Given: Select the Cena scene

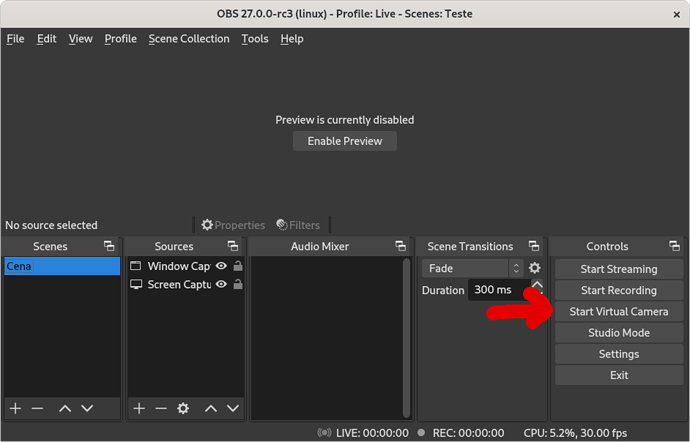Looking at the screenshot, I should click(x=62, y=266).
